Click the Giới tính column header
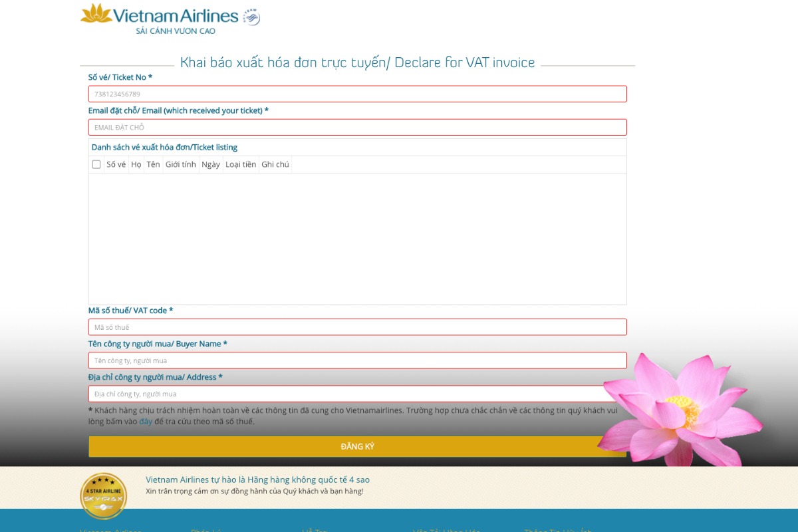Viewport: 798px width, 532px height. pyautogui.click(x=181, y=164)
